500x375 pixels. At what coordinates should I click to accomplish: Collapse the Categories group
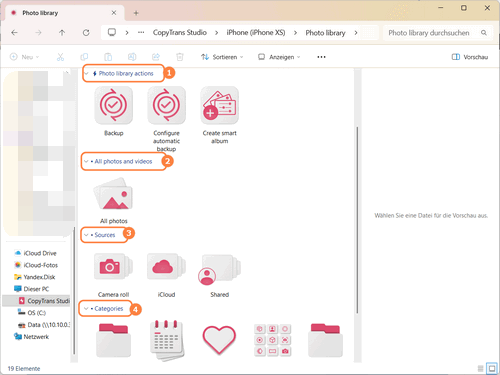tap(86, 309)
